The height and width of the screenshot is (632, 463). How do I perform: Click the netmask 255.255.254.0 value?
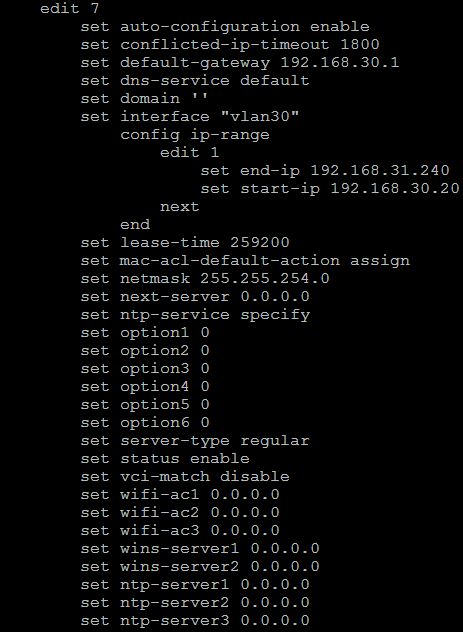coord(265,279)
